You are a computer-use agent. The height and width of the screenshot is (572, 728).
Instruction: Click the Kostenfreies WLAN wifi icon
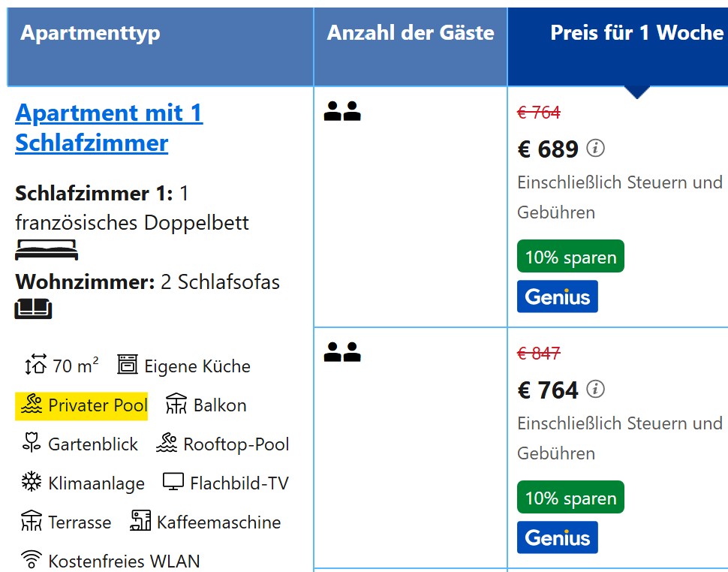[32, 559]
